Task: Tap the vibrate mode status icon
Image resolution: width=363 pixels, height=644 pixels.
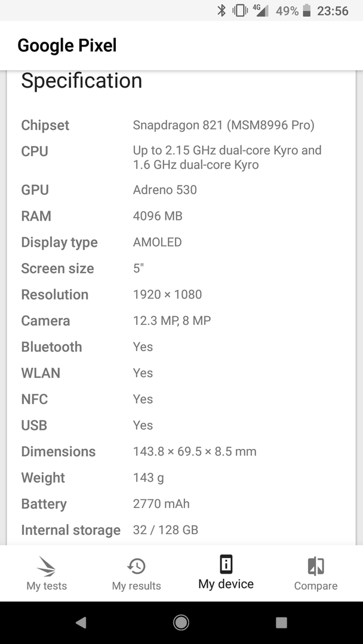Action: click(239, 10)
